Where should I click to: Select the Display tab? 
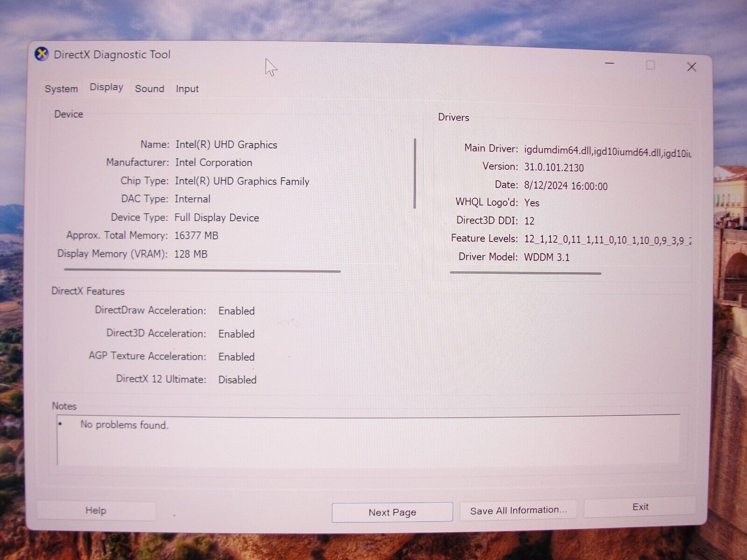(106, 87)
